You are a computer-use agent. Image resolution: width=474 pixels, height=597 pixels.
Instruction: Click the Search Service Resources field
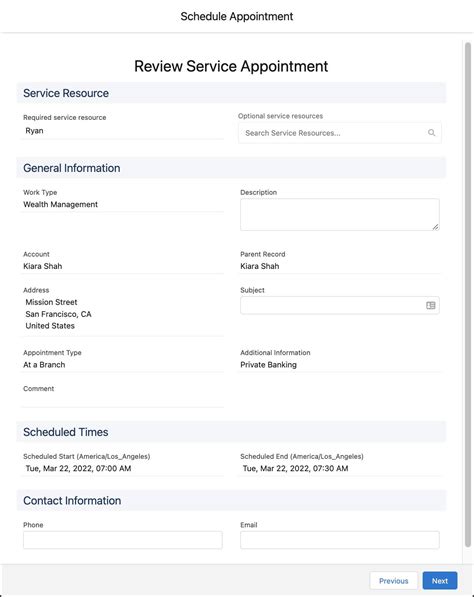pos(340,133)
